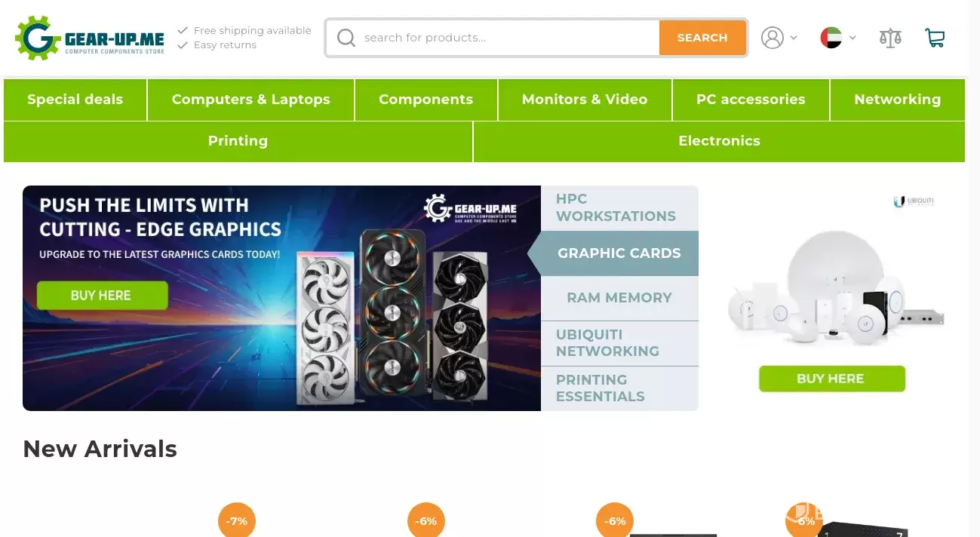Viewport: 980px width, 537px height.
Task: Click the UAE flag country icon
Action: [x=831, y=38]
